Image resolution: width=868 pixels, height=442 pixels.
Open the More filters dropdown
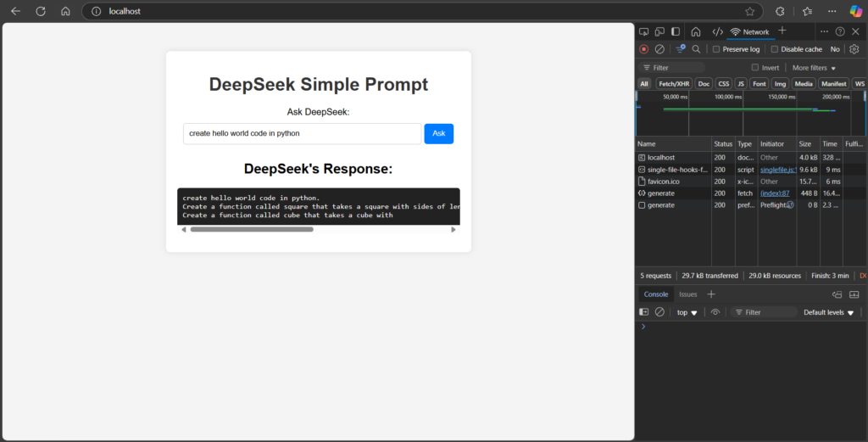click(814, 68)
